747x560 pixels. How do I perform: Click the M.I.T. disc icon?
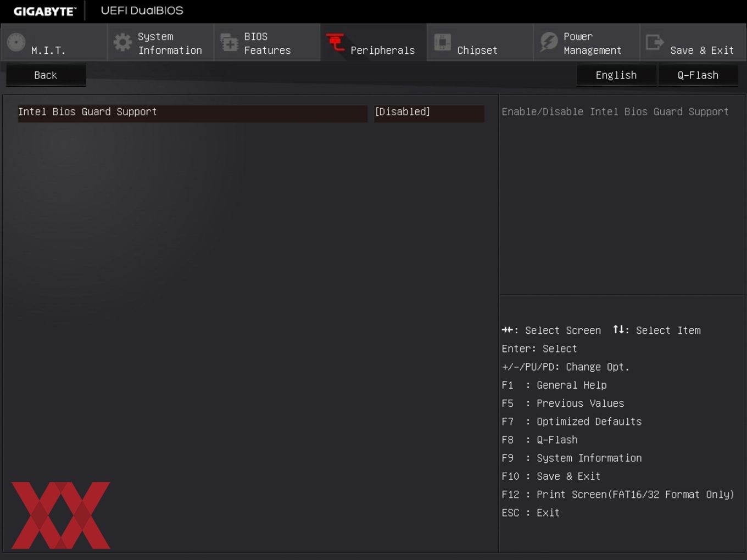(x=16, y=42)
